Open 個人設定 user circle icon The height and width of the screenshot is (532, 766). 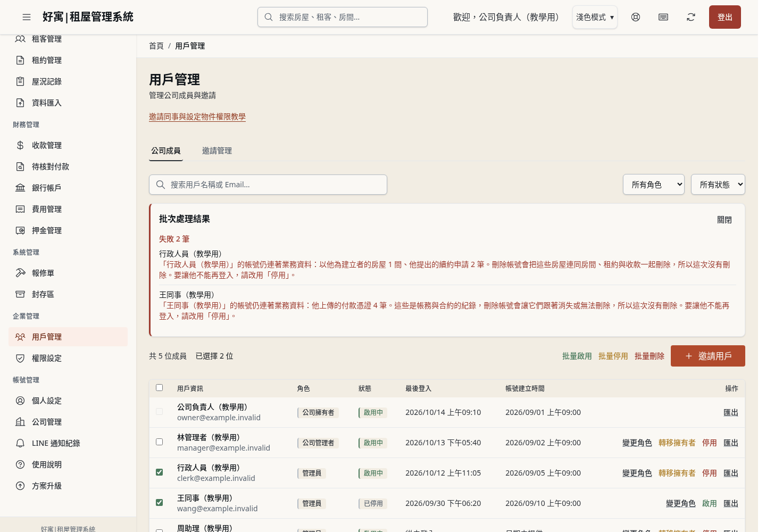[x=20, y=401]
